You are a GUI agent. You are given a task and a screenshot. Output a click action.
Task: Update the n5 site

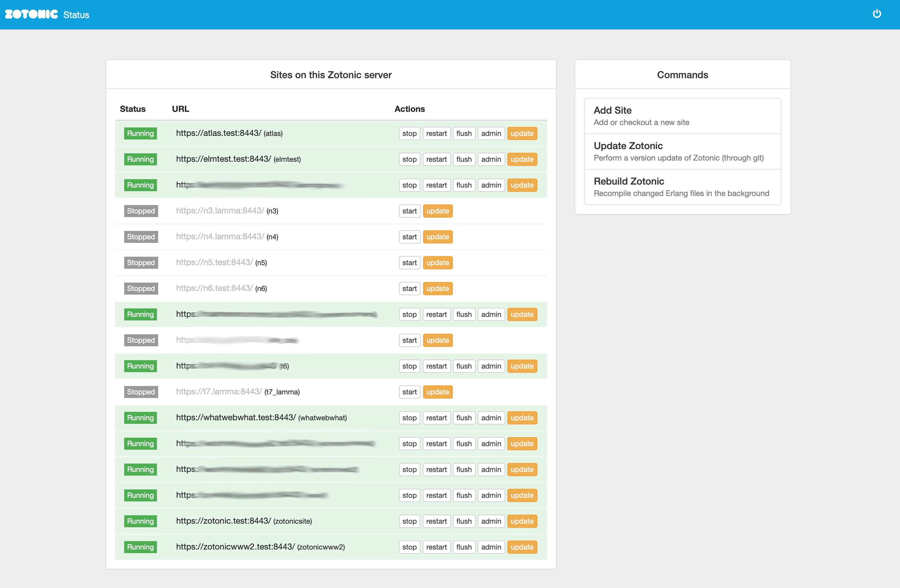[438, 263]
